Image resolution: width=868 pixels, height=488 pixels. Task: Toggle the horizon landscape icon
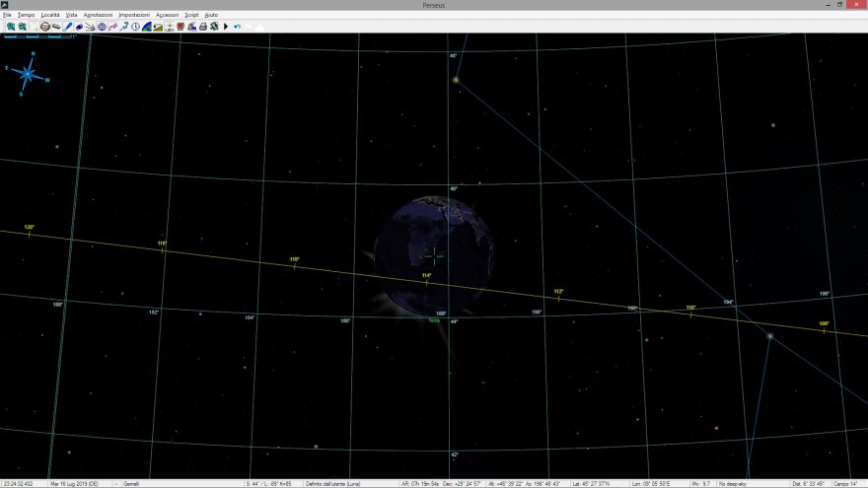[x=158, y=27]
